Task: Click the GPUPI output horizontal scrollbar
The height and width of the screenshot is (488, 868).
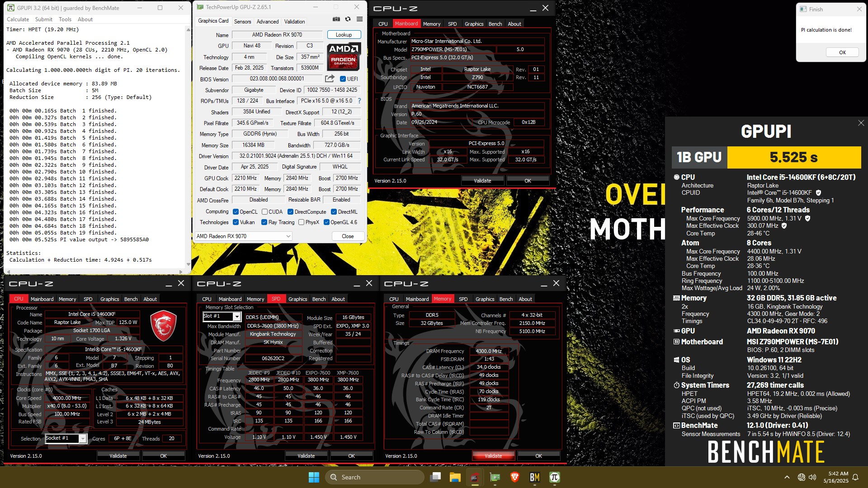Action: tap(94, 272)
